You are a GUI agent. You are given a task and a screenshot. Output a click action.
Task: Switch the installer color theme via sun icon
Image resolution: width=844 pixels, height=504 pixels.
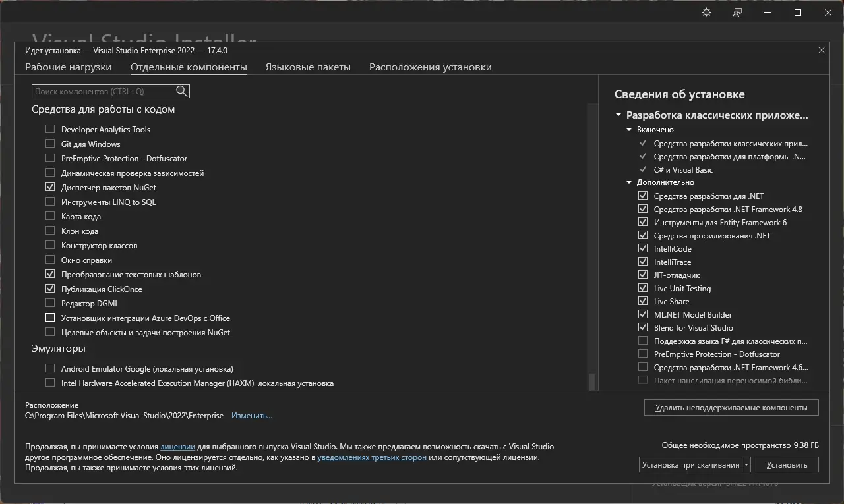[x=707, y=13]
